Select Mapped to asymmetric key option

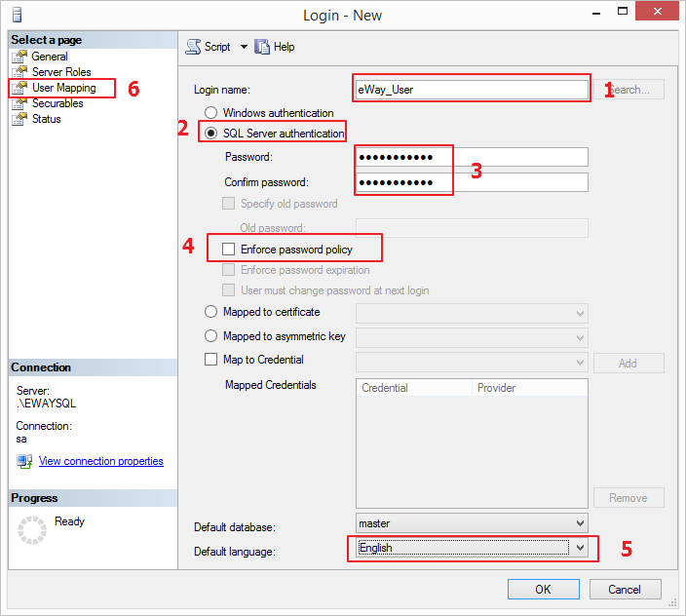(x=210, y=335)
